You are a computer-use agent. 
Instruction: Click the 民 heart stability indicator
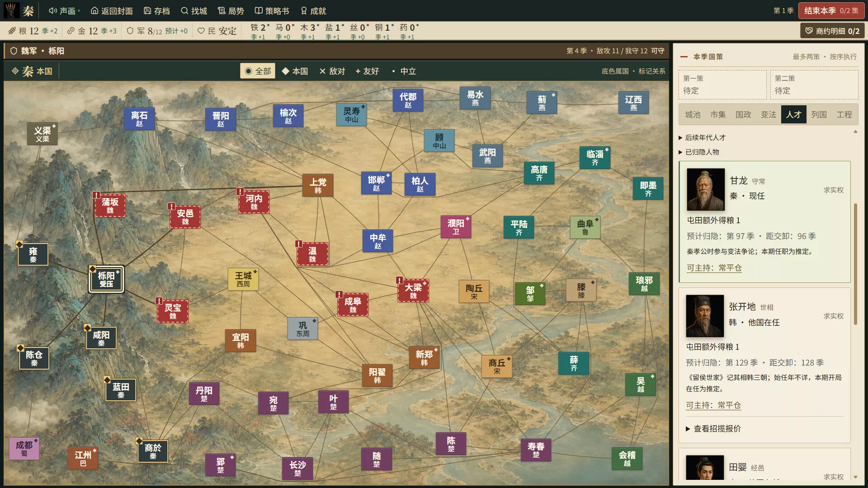coord(217,31)
